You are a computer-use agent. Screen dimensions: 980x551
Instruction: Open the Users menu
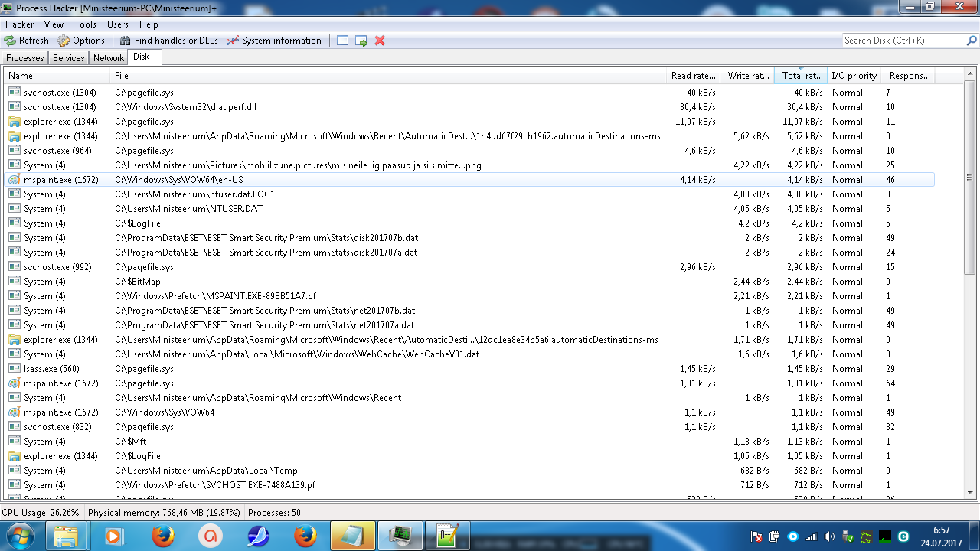point(118,24)
